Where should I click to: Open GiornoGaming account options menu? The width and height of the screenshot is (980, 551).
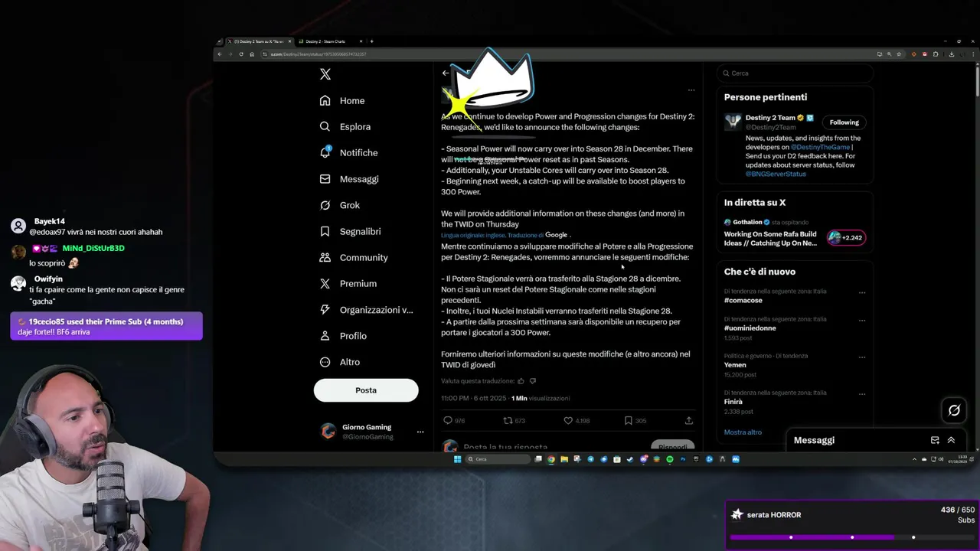420,432
